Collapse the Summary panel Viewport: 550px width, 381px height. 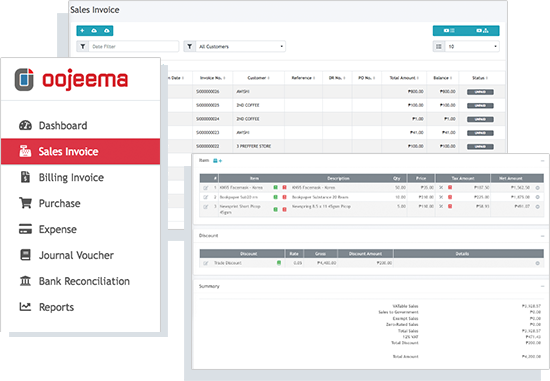(543, 286)
